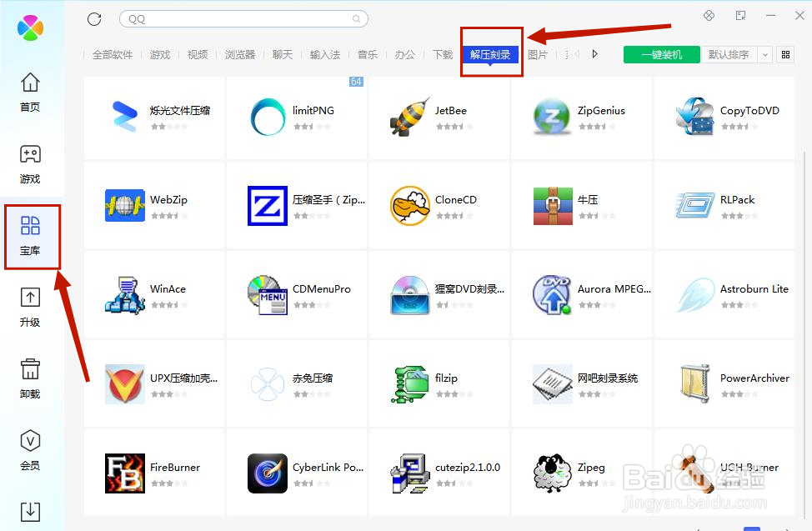Open the 会员 membership section

30,441
